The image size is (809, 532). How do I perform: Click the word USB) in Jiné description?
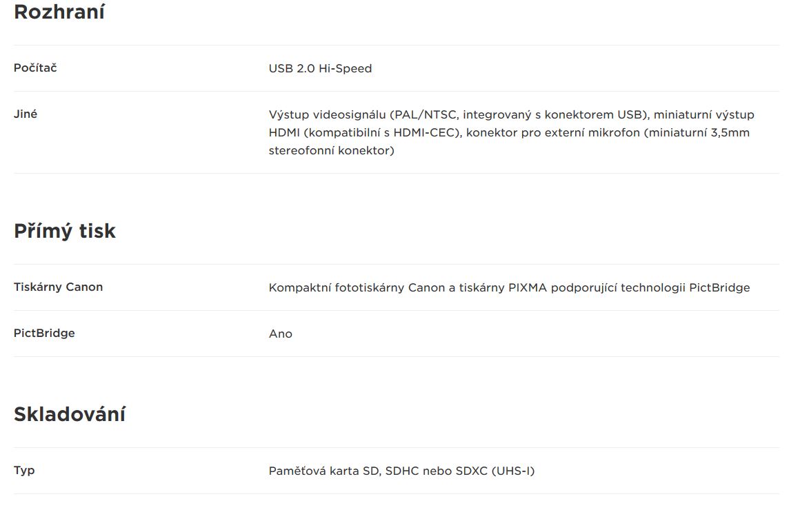point(633,114)
